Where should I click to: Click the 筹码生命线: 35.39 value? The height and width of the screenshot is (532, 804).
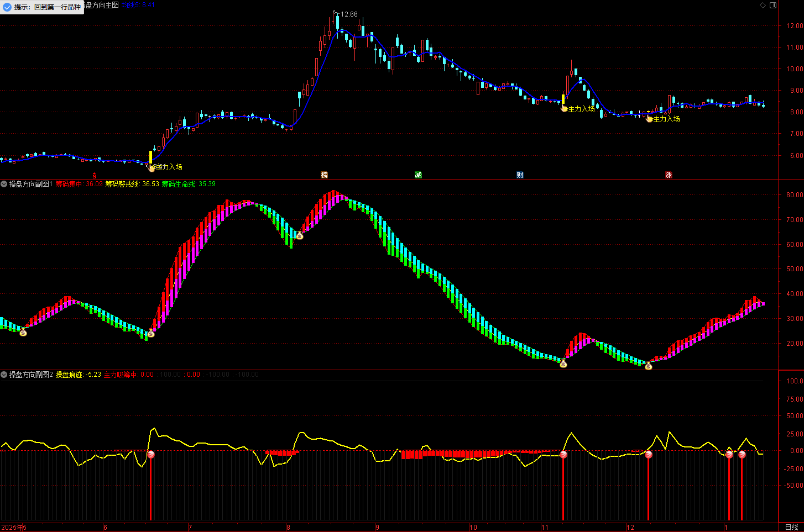[x=189, y=184]
